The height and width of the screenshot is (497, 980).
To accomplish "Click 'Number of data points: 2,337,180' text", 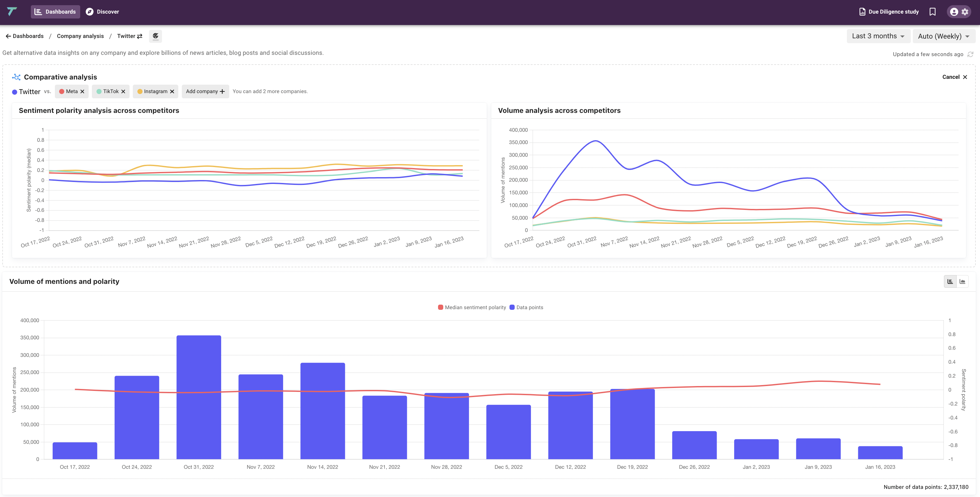I will 926,487.
